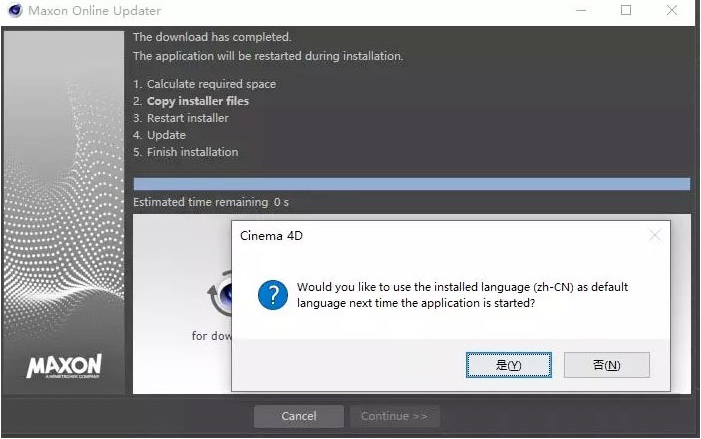Click the Continue >> button
Screen dimensions: 701x439
tap(394, 416)
